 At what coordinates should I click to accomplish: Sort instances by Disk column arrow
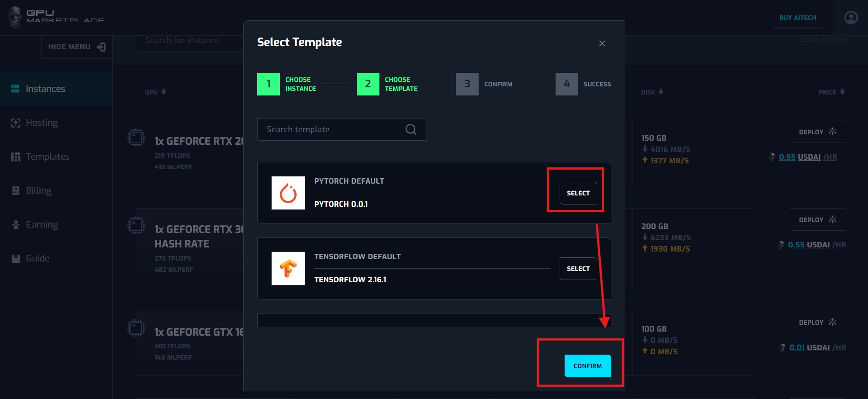[661, 91]
